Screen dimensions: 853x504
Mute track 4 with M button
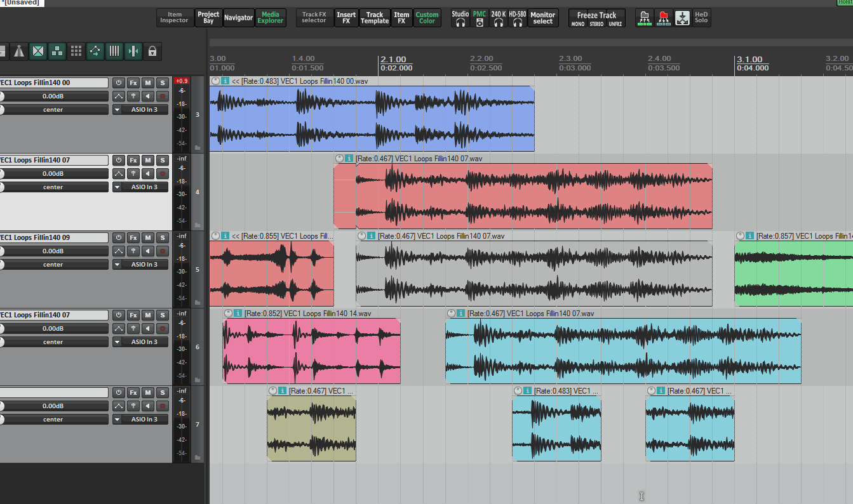(148, 160)
